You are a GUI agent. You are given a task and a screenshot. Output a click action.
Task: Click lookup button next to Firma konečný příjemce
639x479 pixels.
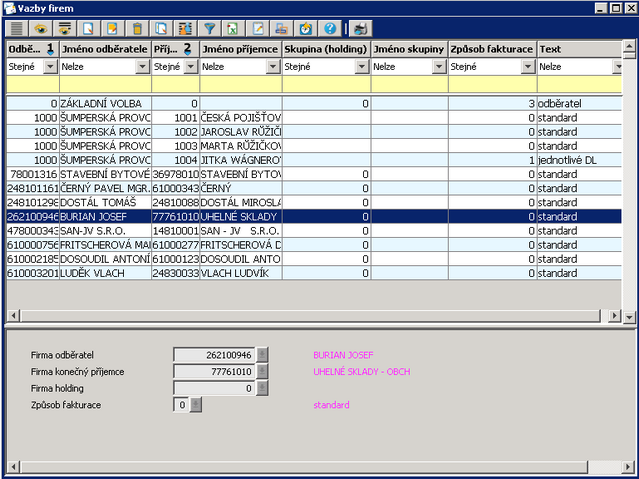click(x=262, y=371)
